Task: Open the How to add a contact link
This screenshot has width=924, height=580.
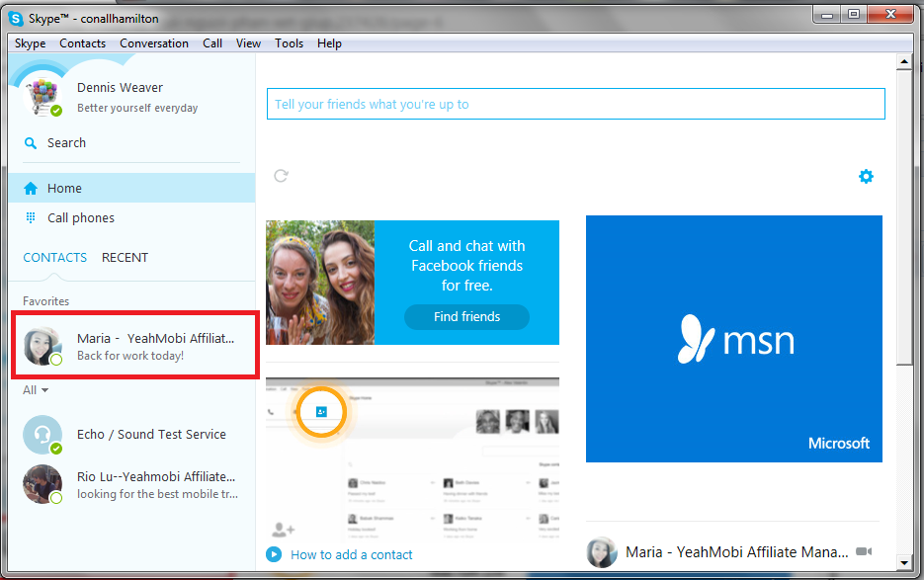Action: pyautogui.click(x=351, y=554)
